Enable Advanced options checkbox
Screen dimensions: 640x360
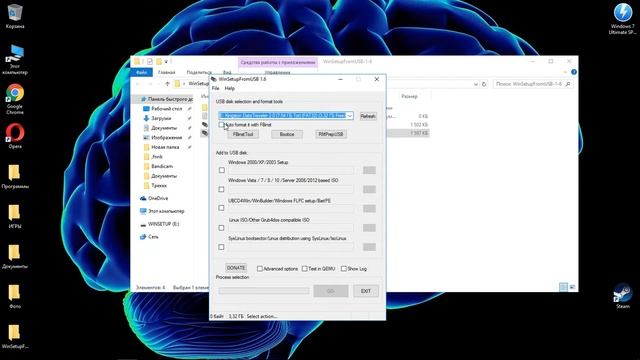260,269
